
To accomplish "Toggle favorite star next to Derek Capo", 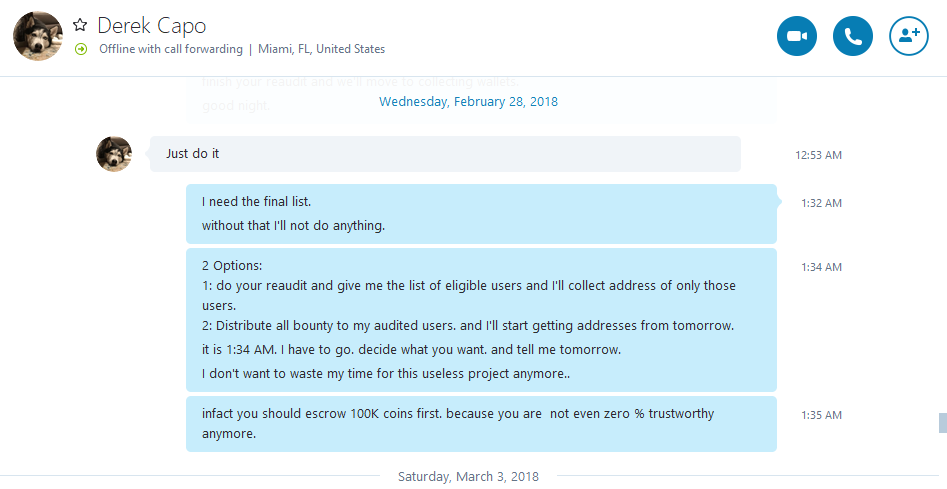I will coord(80,25).
